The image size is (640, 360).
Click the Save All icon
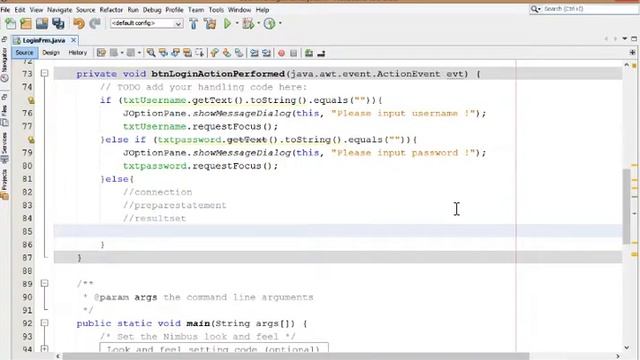58,24
